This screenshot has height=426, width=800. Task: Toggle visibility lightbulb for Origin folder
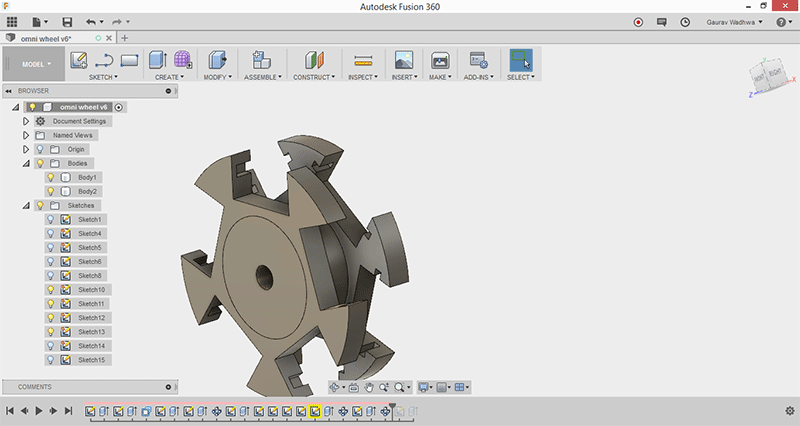(39, 149)
